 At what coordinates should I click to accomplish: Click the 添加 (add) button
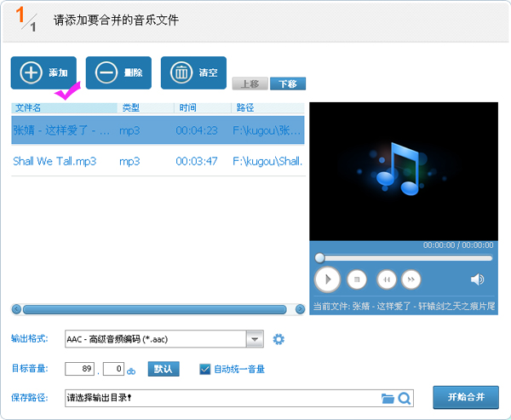(x=43, y=72)
